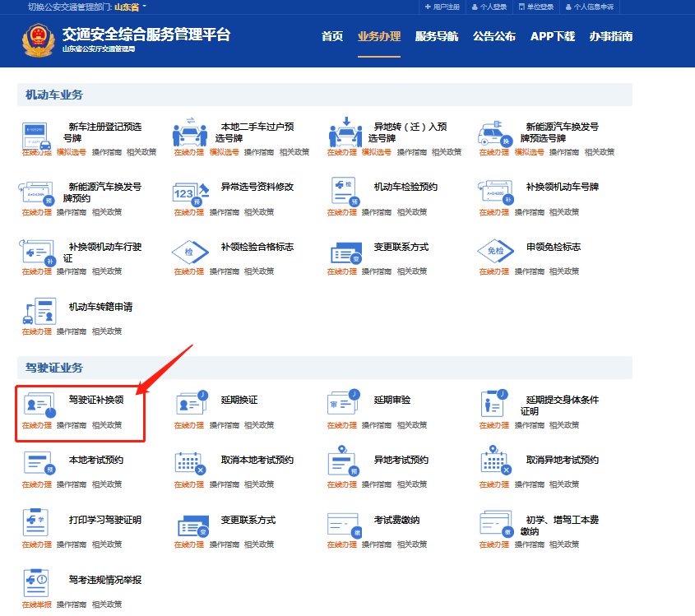Click the 个人登录 link in top bar
Screen dimensions: 695x616
point(489,7)
